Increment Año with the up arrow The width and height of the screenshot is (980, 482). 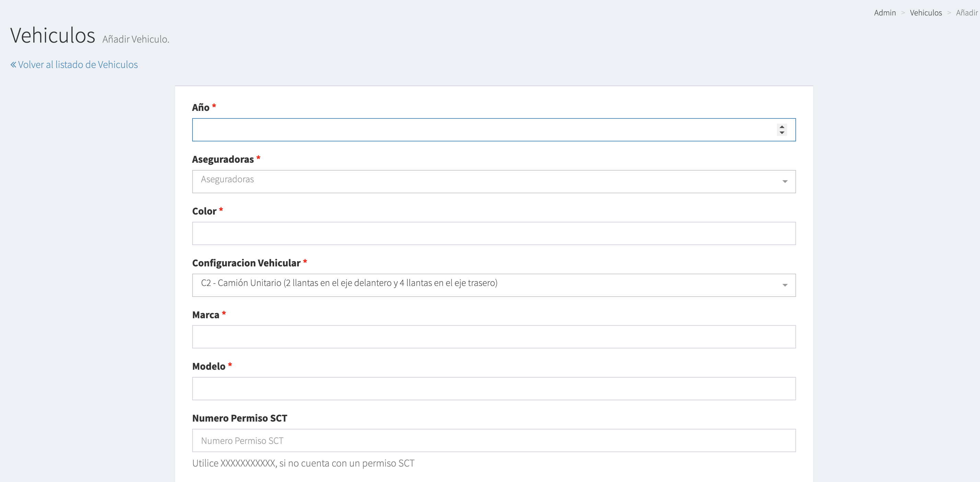click(x=782, y=127)
